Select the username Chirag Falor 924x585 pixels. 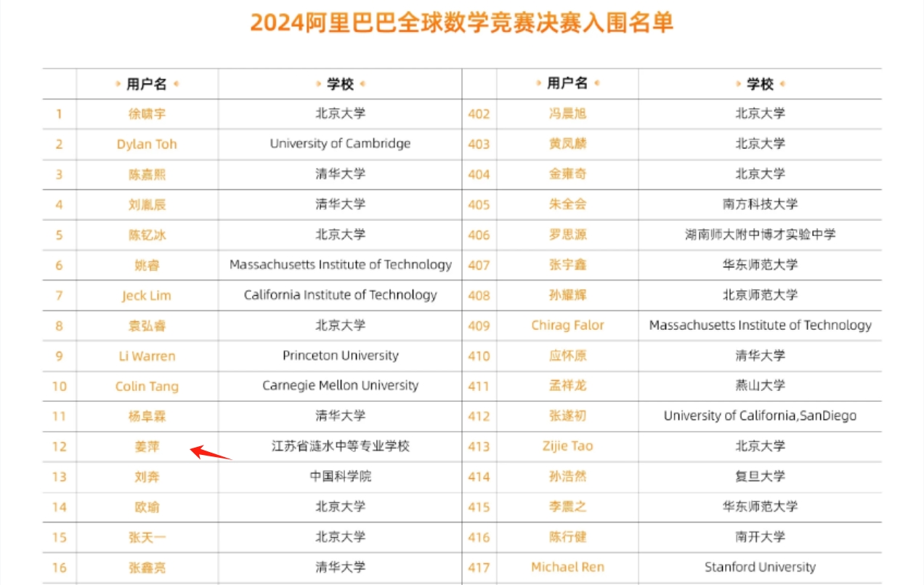pyautogui.click(x=567, y=326)
